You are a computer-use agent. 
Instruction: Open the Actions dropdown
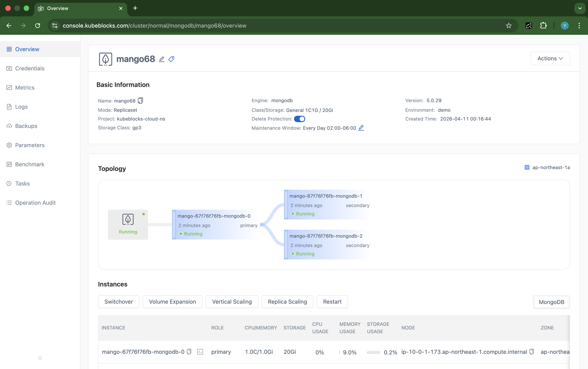point(550,58)
